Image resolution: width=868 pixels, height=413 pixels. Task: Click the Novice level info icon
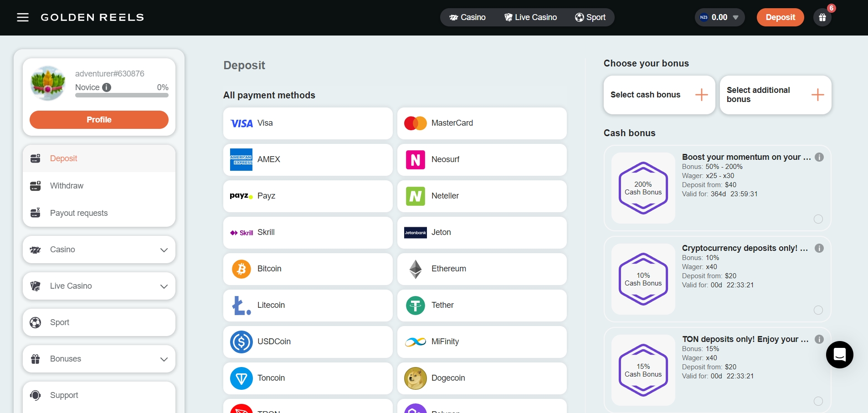click(x=107, y=87)
